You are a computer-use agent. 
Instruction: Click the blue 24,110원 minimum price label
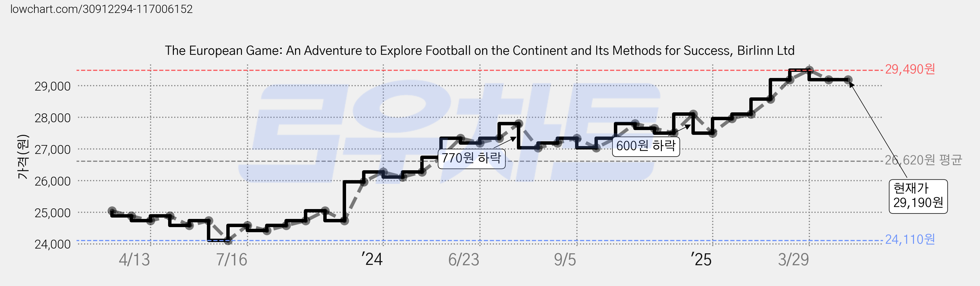tap(910, 240)
